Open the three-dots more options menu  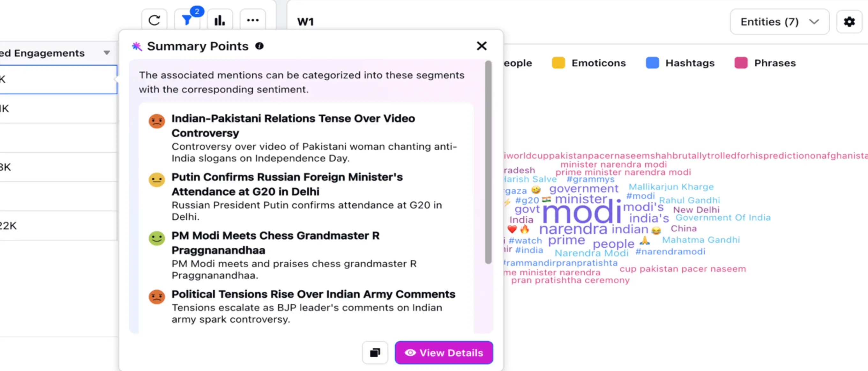[253, 20]
